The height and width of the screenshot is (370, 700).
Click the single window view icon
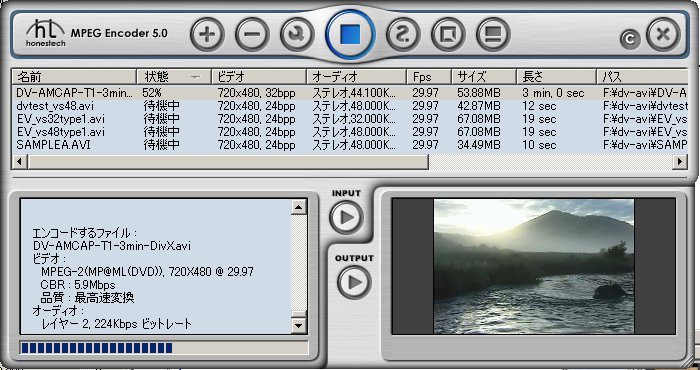click(x=448, y=34)
